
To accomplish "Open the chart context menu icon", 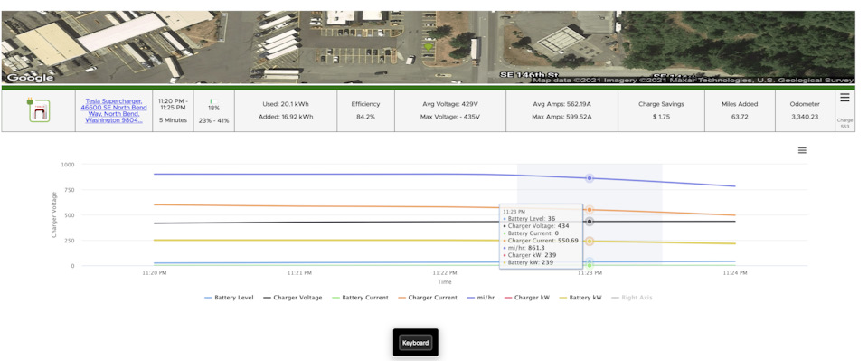I will (x=802, y=150).
